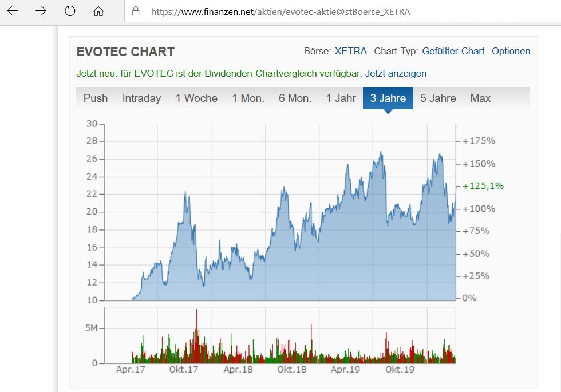Click the Apr.18 date label

(238, 370)
